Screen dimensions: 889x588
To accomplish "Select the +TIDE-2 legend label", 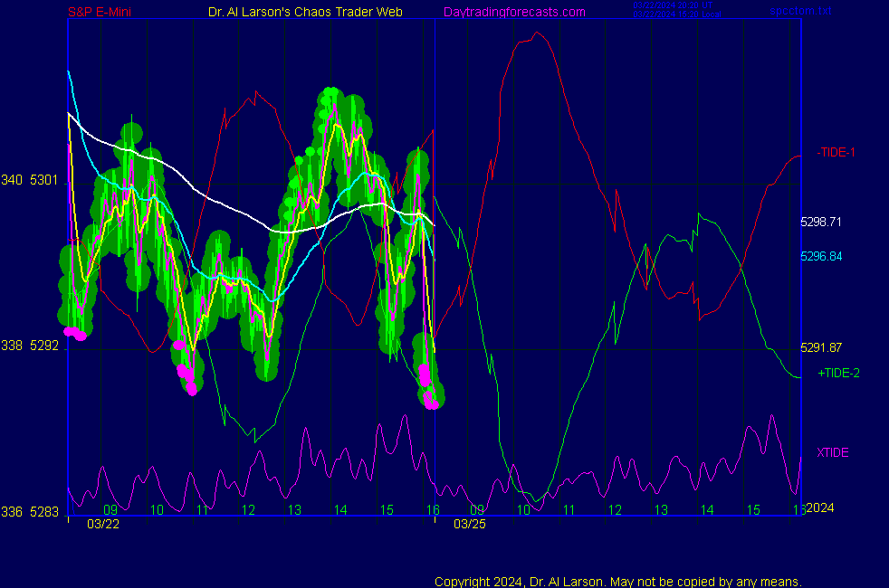I will pos(838,373).
